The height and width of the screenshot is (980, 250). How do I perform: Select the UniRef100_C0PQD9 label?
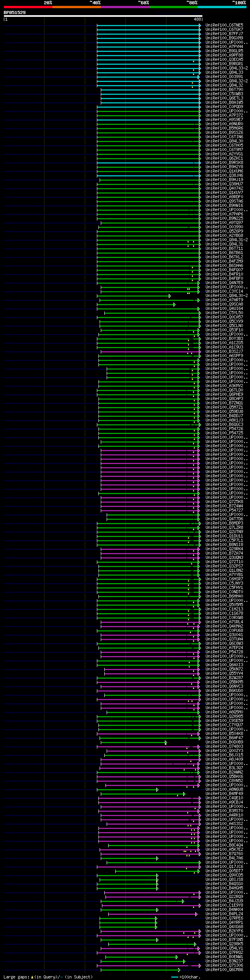(x=224, y=107)
